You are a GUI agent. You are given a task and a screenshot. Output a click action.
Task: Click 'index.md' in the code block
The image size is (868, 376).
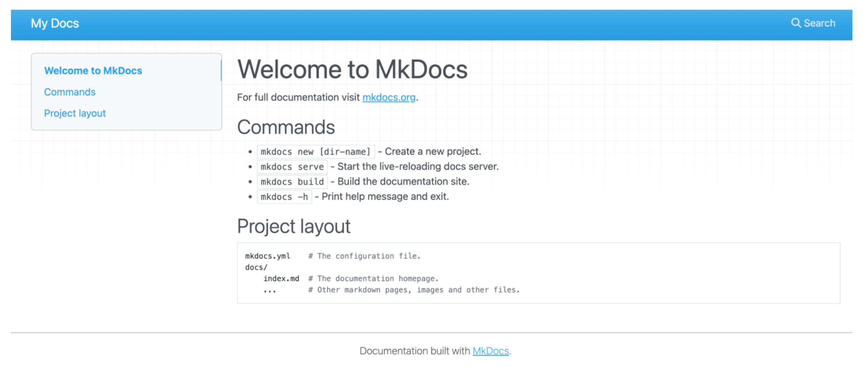click(281, 278)
